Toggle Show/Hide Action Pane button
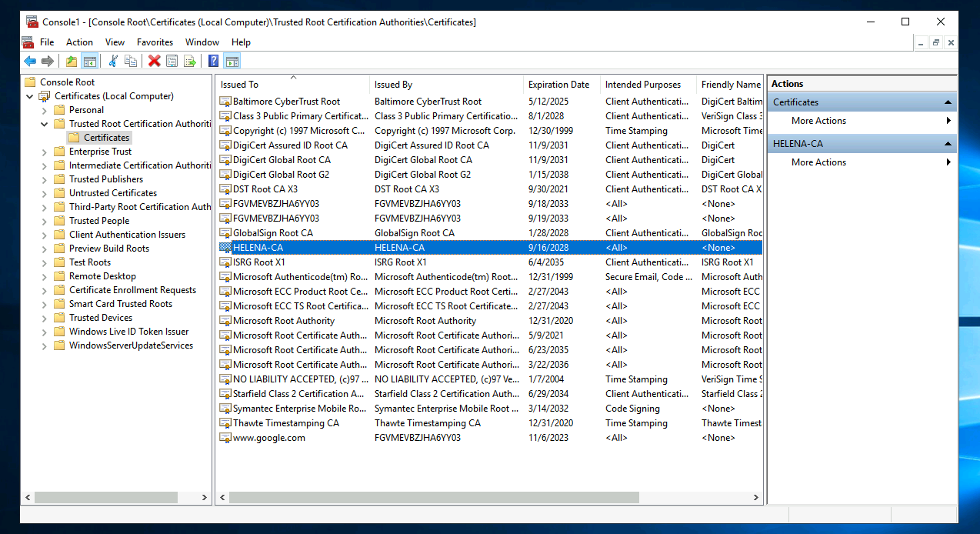The width and height of the screenshot is (980, 534). click(232, 62)
